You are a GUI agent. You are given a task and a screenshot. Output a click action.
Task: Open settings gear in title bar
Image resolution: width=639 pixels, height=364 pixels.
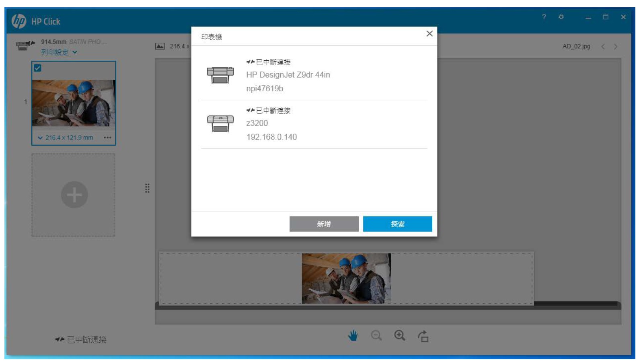pos(561,17)
